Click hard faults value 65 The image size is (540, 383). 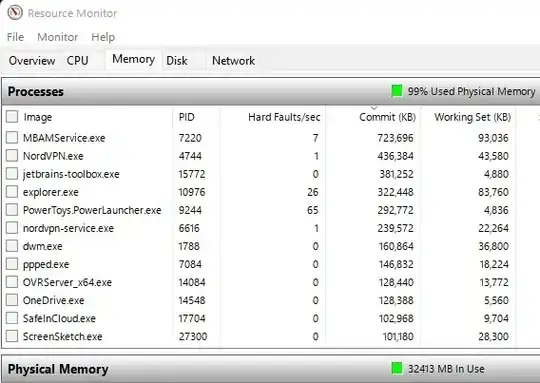[313, 210]
